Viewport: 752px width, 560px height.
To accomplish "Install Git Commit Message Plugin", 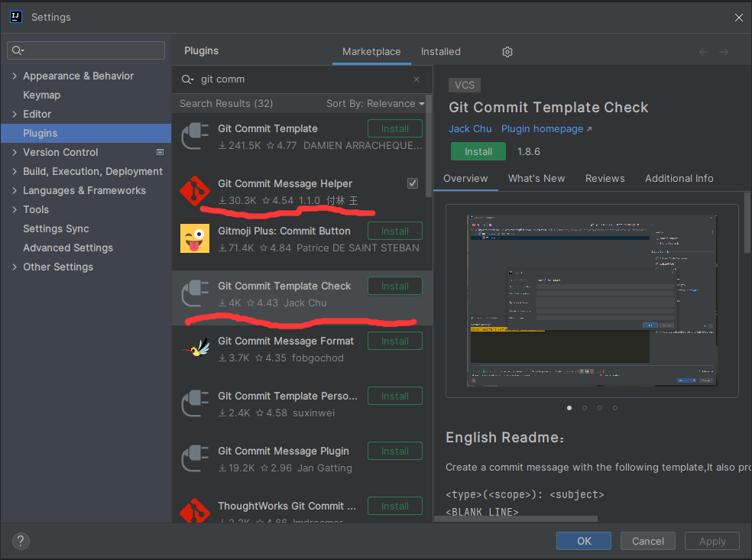I will coord(395,452).
